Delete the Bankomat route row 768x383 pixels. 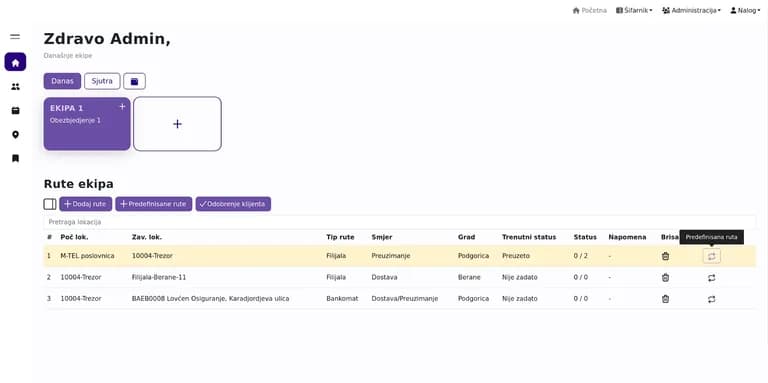tap(665, 299)
